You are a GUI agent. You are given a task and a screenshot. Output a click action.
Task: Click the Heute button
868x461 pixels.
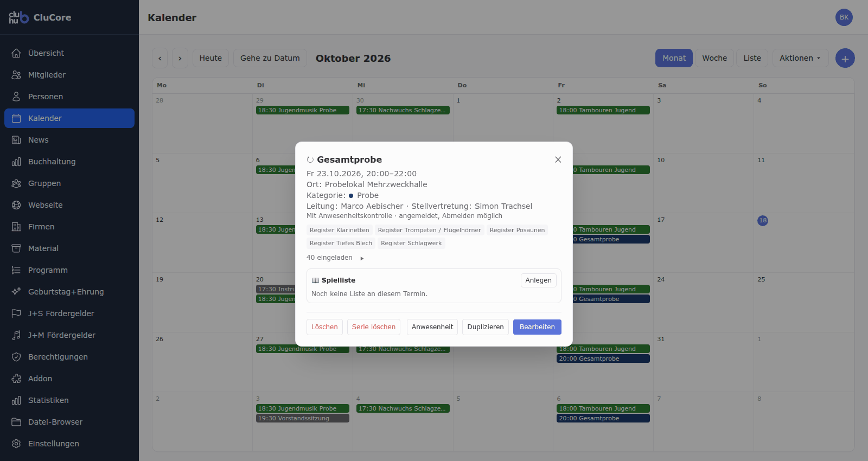point(210,58)
